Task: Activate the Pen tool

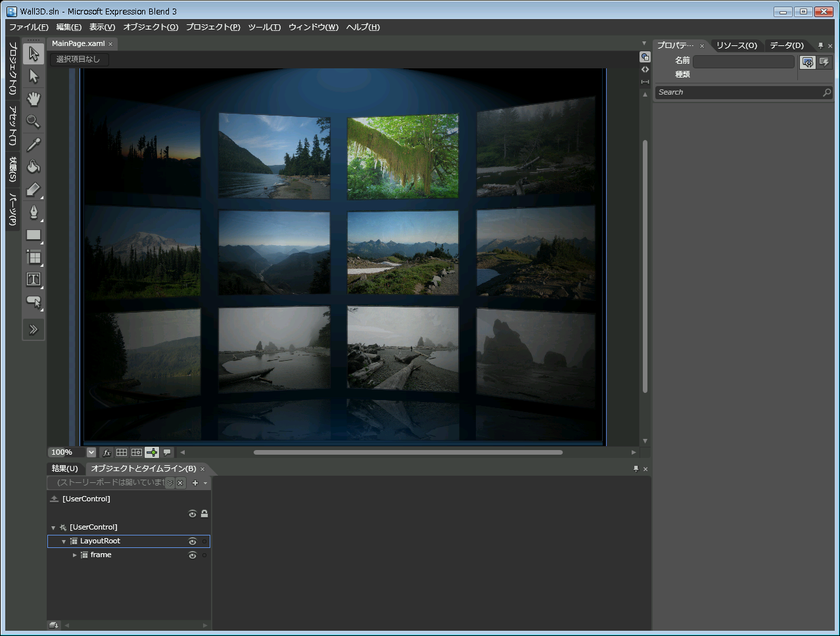Action: [34, 212]
